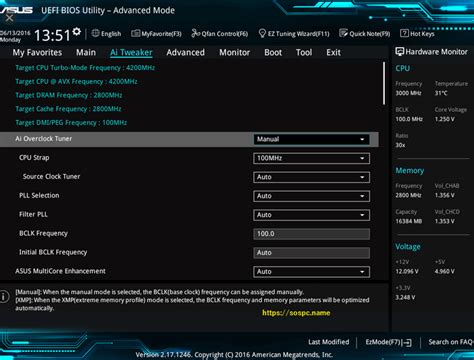Show the Hot Keys list
Screen dimensions: 474x360
[417, 34]
